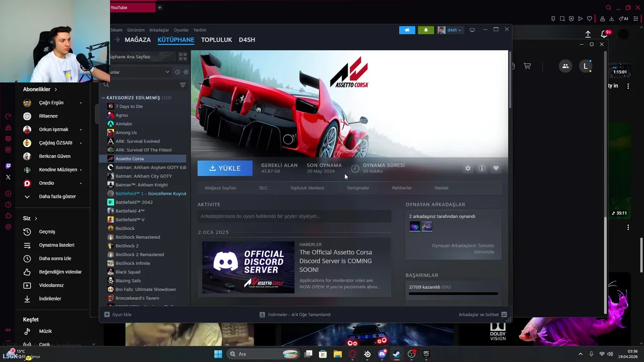Image resolution: width=644 pixels, height=362 pixels.
Task: Open the Arkadaşlar menu
Action: tap(159, 30)
